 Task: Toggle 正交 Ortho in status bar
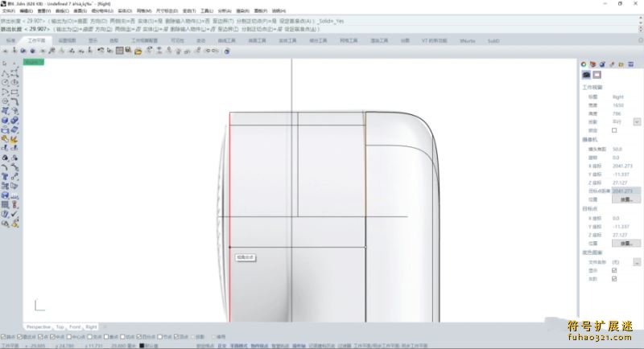[x=222, y=346]
